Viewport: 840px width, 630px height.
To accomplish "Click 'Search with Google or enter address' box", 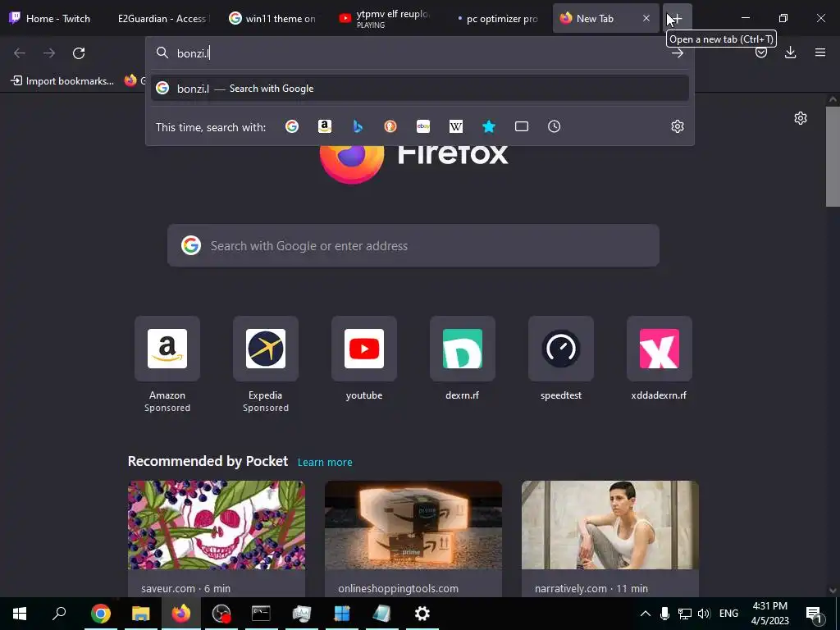I will click(x=413, y=245).
